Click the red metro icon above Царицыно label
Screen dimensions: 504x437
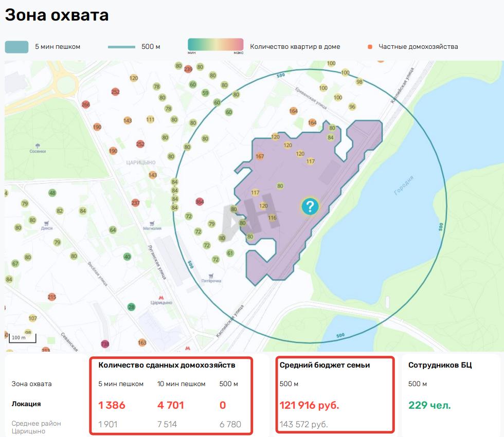point(161,297)
